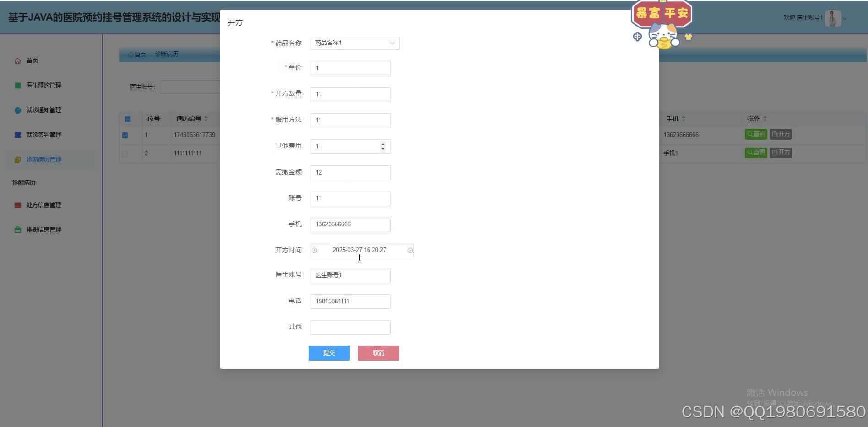Submit the 开方 form via 提交 button

click(329, 353)
